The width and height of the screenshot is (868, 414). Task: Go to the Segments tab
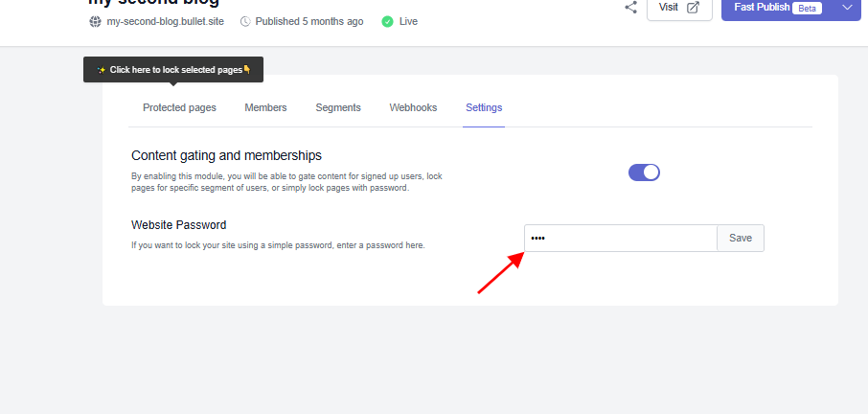pos(338,107)
